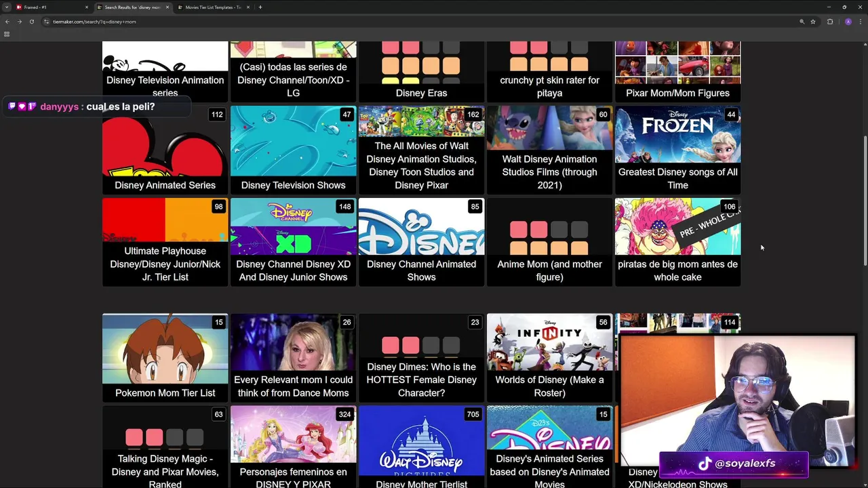Open 'Disney Channel Disney XD And Disney Junior Shows'
The image size is (868, 488).
pyautogui.click(x=293, y=242)
